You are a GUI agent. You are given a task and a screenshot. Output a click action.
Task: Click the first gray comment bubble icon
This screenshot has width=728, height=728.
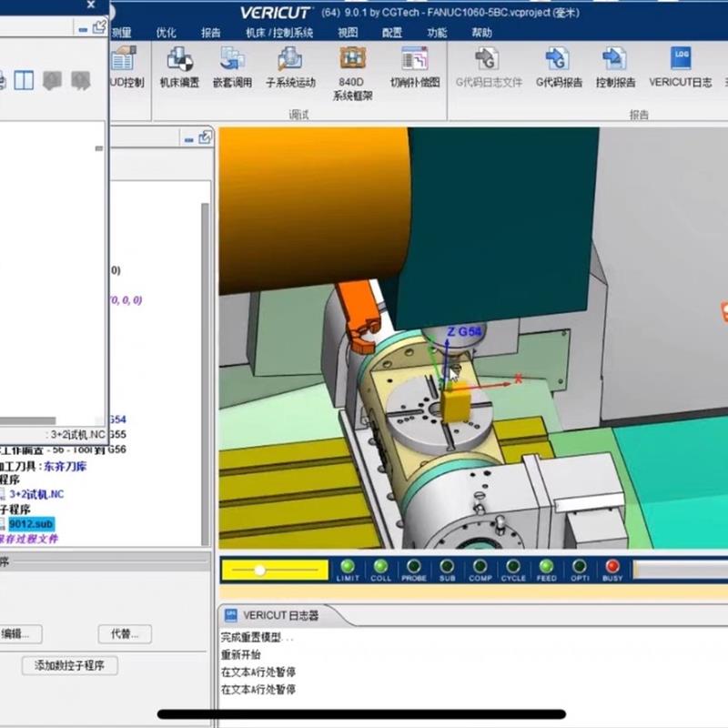pyautogui.click(x=52, y=80)
